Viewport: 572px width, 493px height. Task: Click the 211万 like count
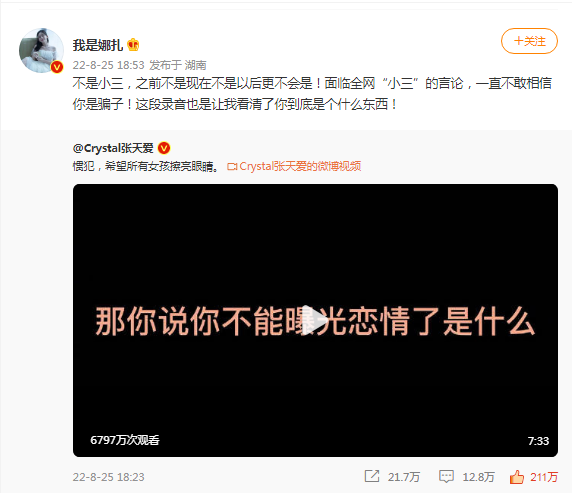coord(544,477)
